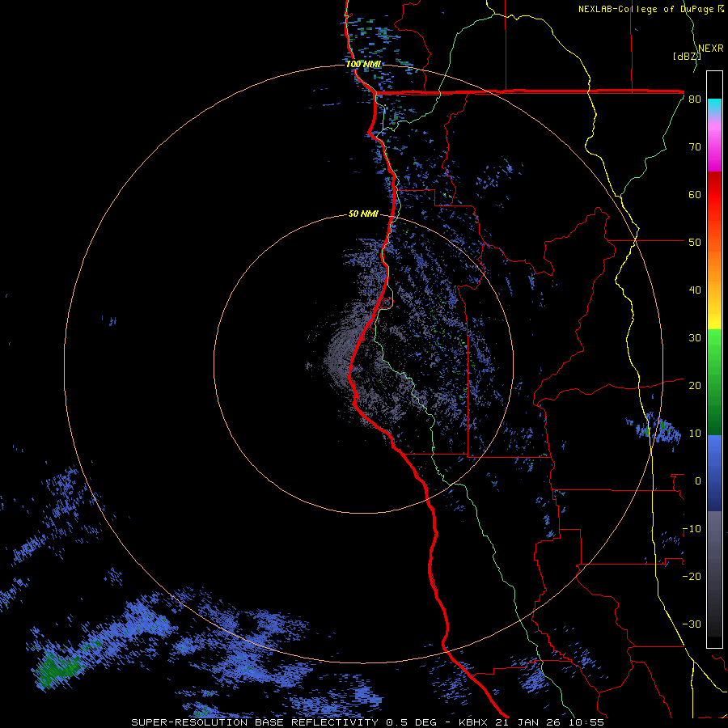Viewport: 728px width, 728px height.
Task: Click the -30 value on the dBZ scale
Action: (x=692, y=624)
